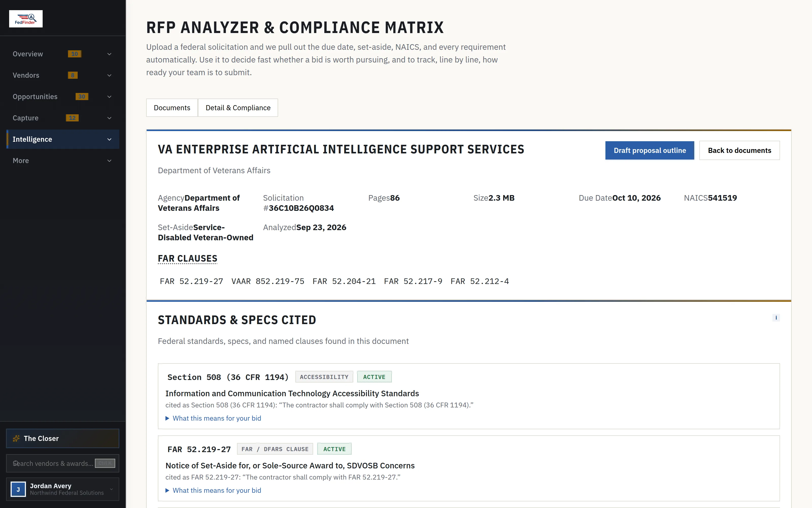Click the Vendors count badge 8

point(73,75)
